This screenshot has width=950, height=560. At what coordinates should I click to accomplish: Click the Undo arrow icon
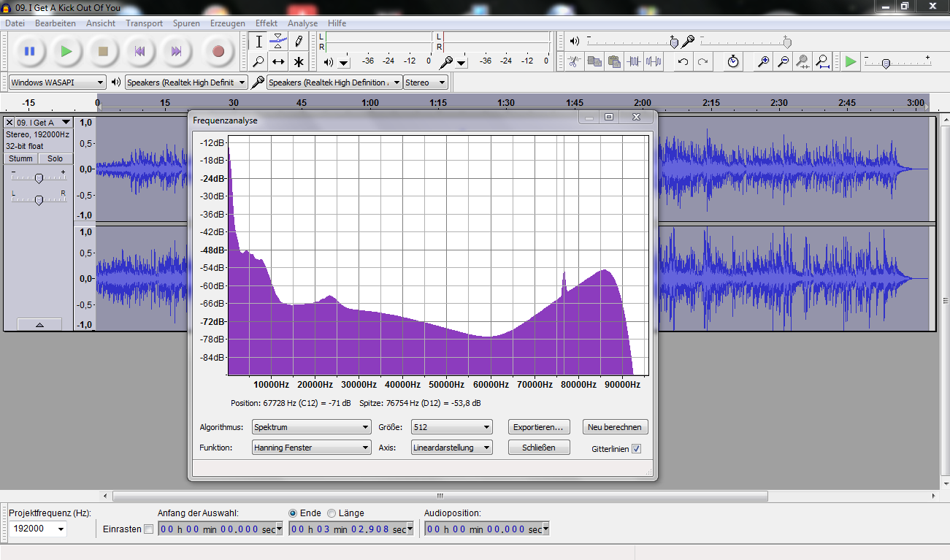[683, 61]
